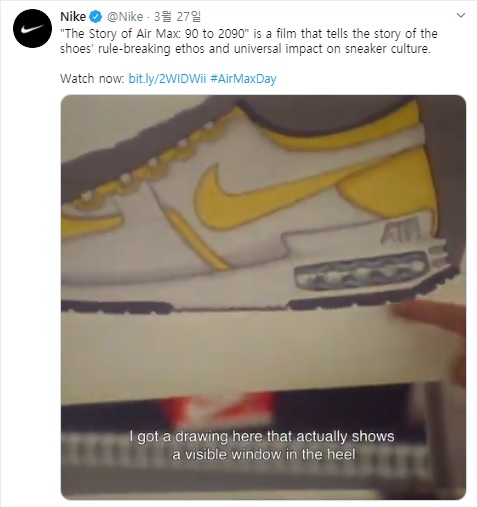
Task: Click the blue verified badge next to Nike
Action: click(x=96, y=17)
